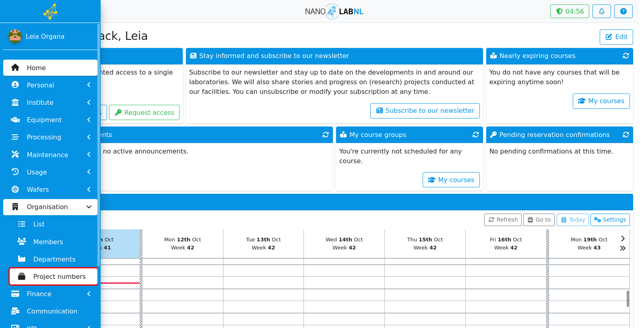Go to next day with single arrow
Viewport: 644px width, 328px height.
(623, 239)
